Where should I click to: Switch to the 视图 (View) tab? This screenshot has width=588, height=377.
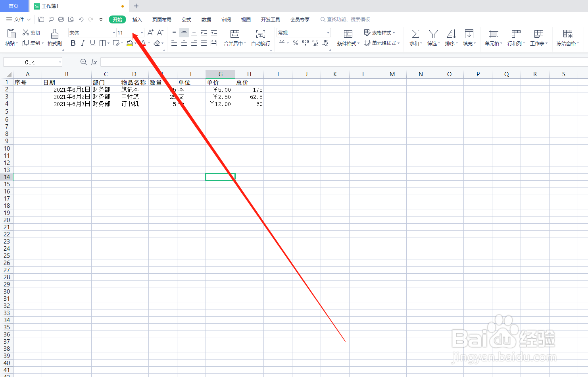(246, 19)
